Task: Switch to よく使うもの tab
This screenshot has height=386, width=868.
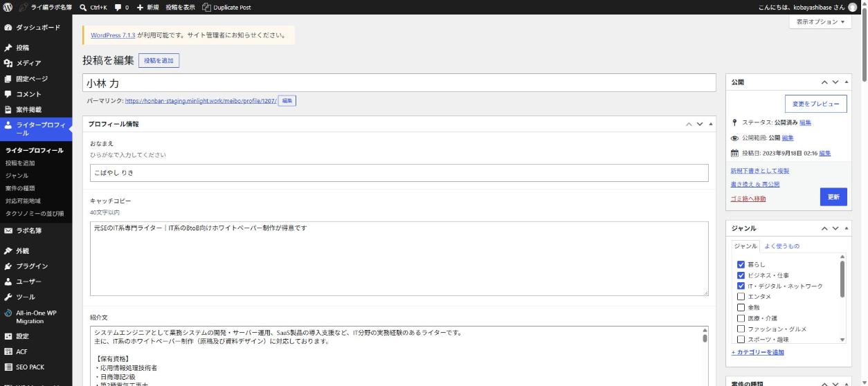Action: (x=781, y=246)
